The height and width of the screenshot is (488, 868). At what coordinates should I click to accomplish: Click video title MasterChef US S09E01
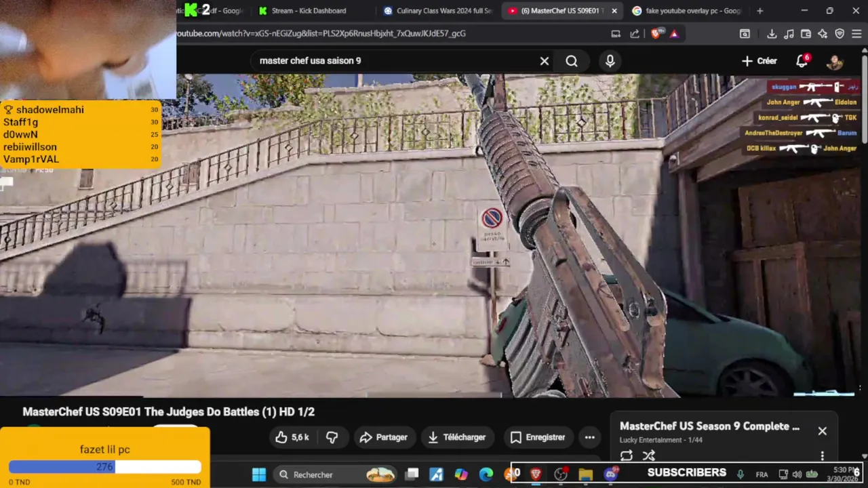pyautogui.click(x=168, y=411)
